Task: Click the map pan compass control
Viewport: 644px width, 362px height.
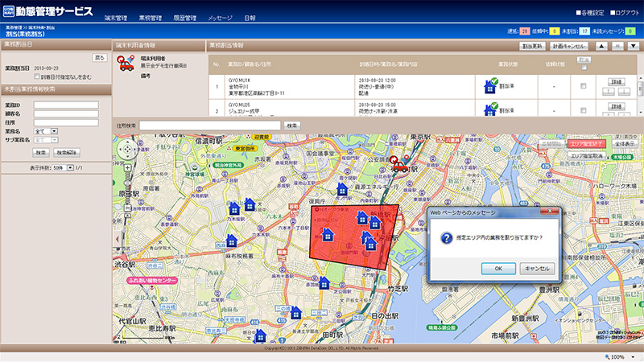Action: pos(127,150)
